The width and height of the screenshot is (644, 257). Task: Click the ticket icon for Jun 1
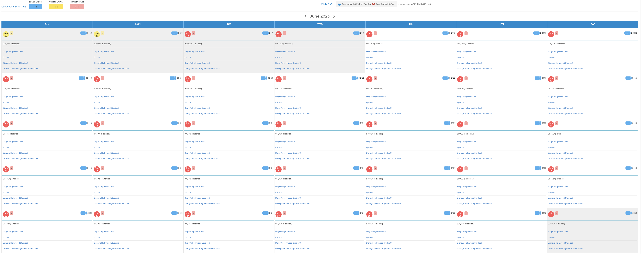click(x=445, y=33)
